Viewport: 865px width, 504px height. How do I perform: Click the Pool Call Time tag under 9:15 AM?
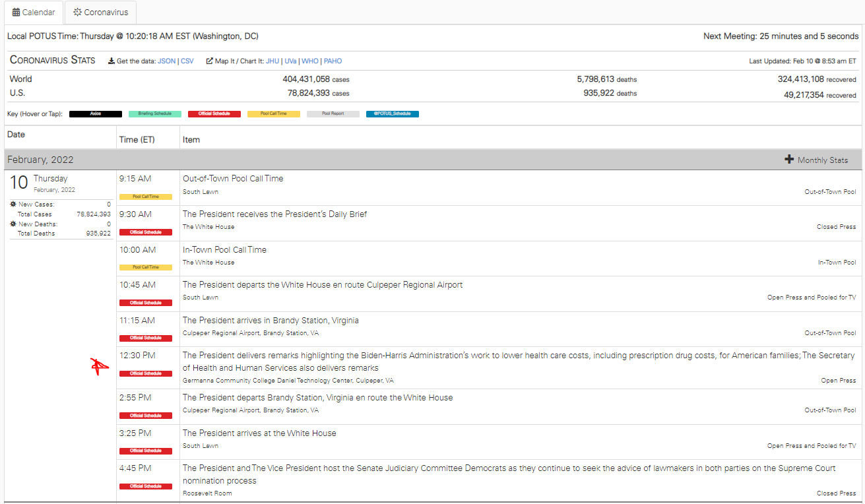click(146, 197)
